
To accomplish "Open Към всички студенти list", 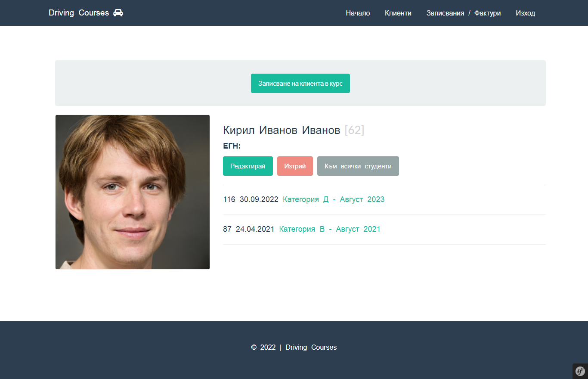I will pyautogui.click(x=358, y=166).
